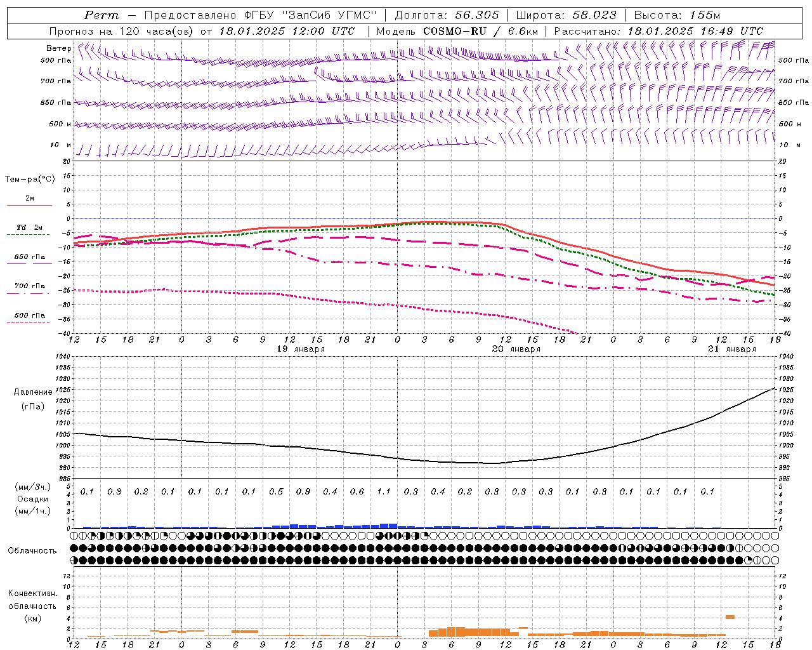Viewport: 812px width, 650px height.
Task: Click the "Облачность" cloud cover label
Action: coord(32,550)
